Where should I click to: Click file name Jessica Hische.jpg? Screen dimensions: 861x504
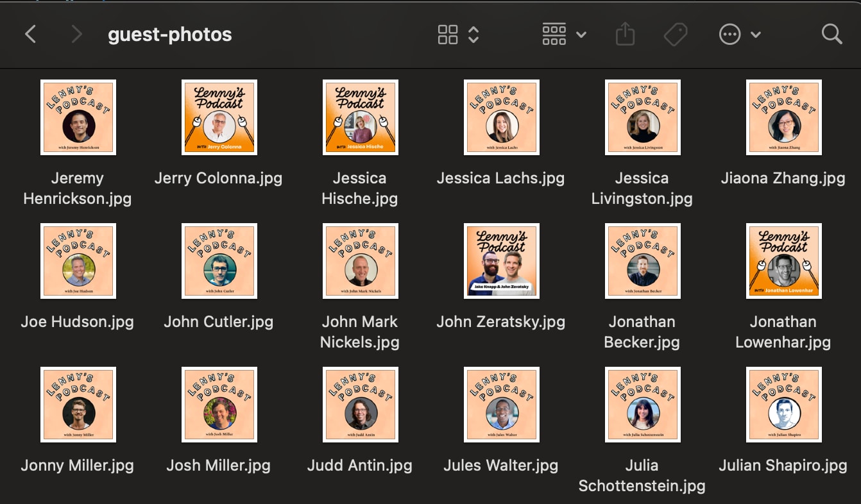(360, 189)
